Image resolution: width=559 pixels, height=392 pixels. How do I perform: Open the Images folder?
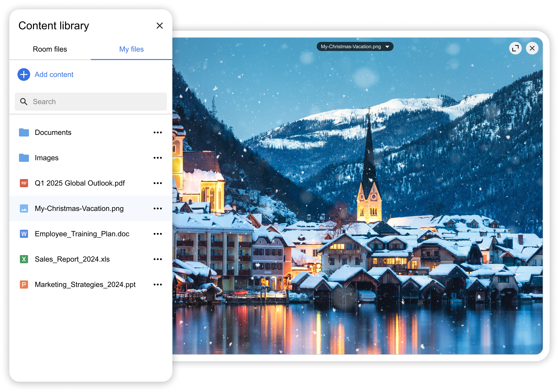(x=47, y=158)
